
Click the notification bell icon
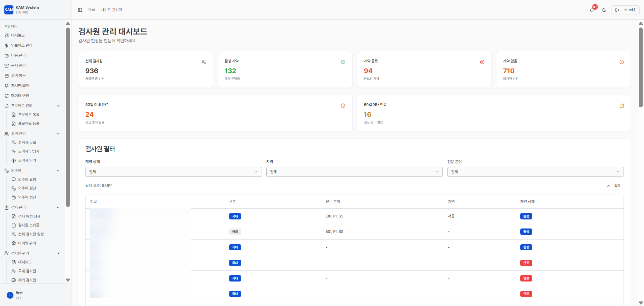click(x=592, y=10)
